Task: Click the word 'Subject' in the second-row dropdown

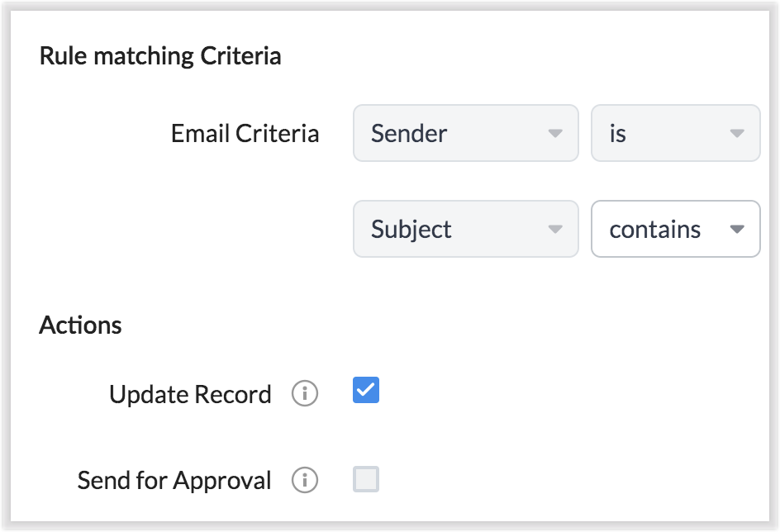Action: (411, 229)
